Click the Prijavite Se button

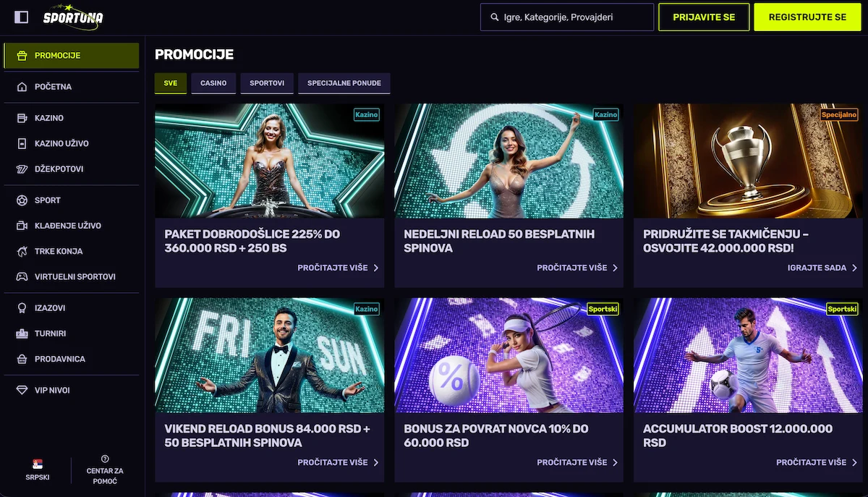click(704, 17)
